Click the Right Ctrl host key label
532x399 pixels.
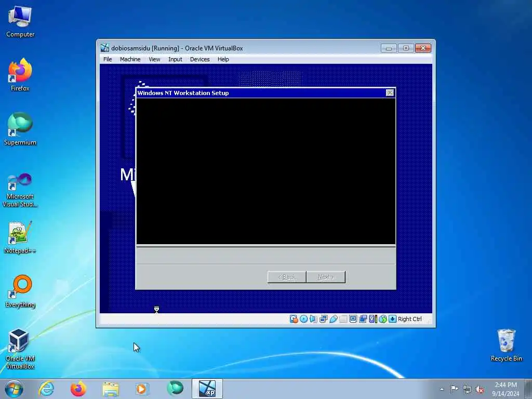[x=409, y=319]
